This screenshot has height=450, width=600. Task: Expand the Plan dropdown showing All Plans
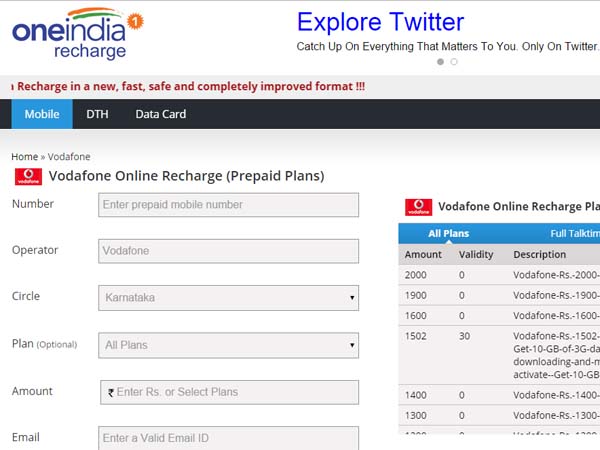[229, 345]
